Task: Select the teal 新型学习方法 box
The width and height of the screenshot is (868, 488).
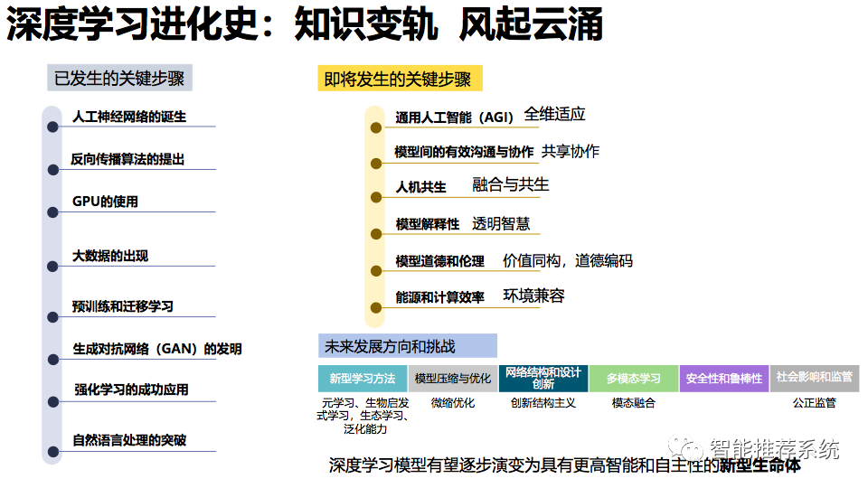Action: point(363,379)
